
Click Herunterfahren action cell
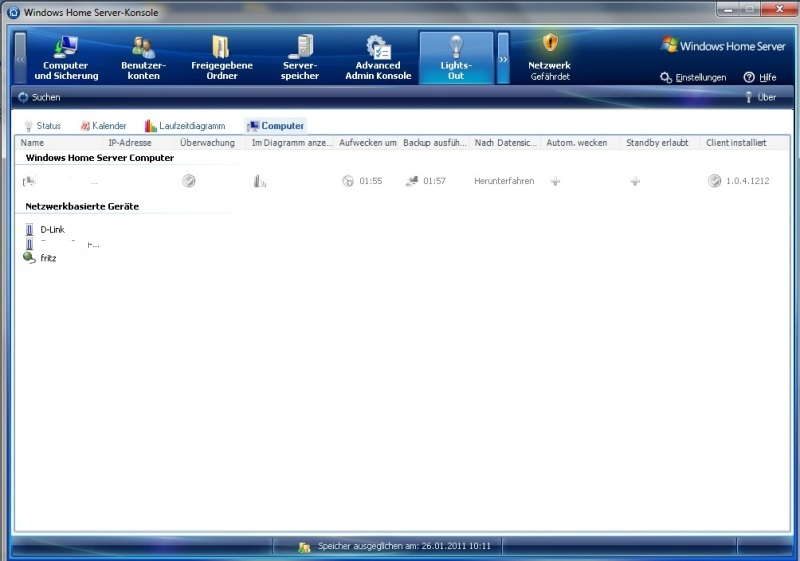point(504,181)
